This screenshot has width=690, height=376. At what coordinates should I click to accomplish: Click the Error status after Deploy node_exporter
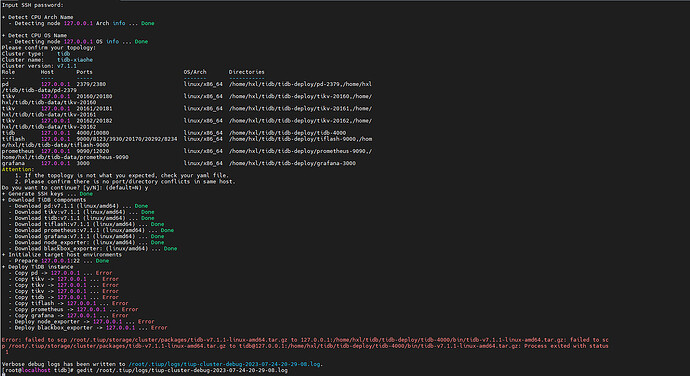coord(146,322)
